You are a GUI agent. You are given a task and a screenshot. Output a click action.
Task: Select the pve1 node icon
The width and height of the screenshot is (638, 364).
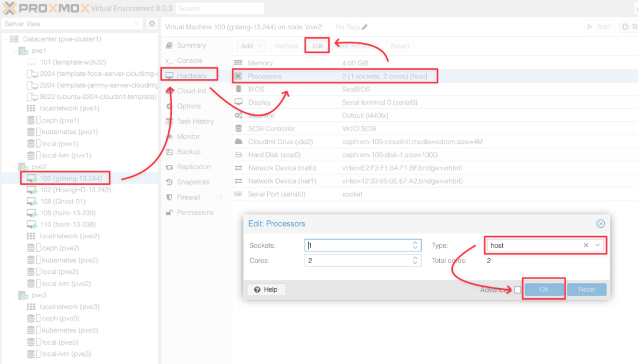click(23, 51)
